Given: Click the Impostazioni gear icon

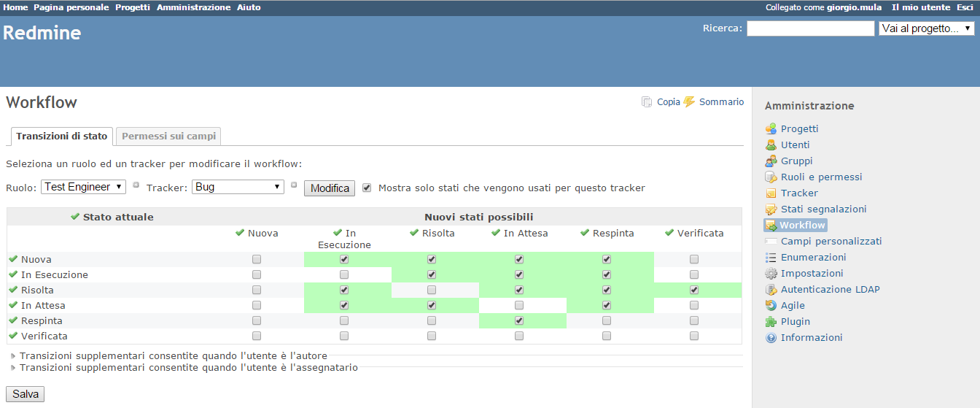Looking at the screenshot, I should click(x=771, y=273).
